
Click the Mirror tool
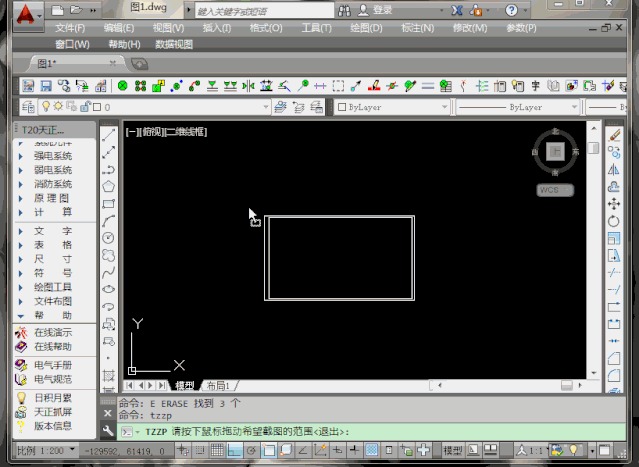click(x=614, y=170)
